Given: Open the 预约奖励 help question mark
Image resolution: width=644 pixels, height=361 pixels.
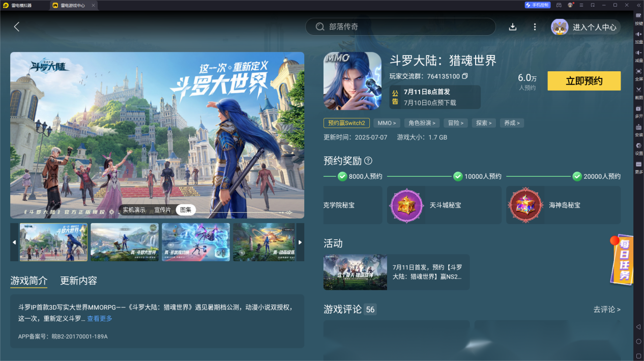Looking at the screenshot, I should pos(368,160).
